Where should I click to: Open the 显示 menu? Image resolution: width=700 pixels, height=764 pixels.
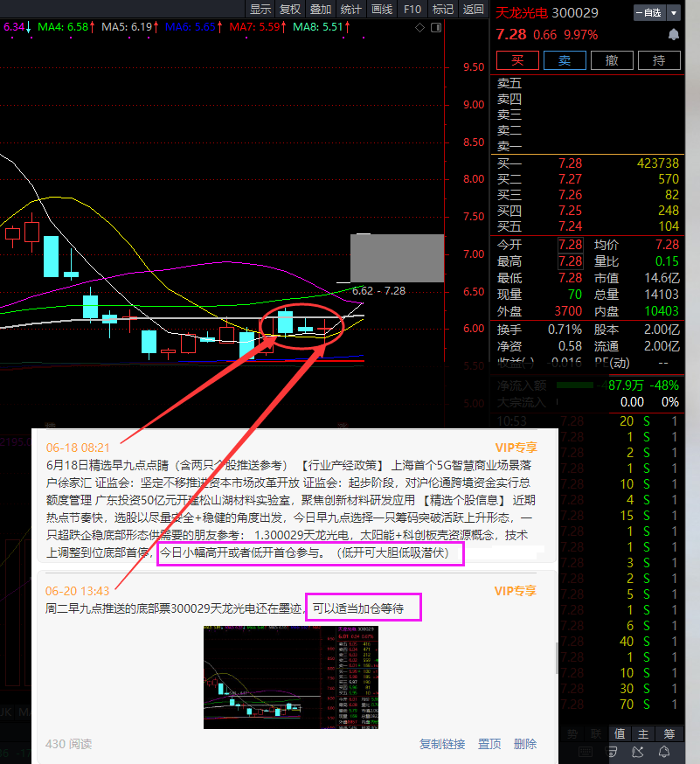click(260, 10)
